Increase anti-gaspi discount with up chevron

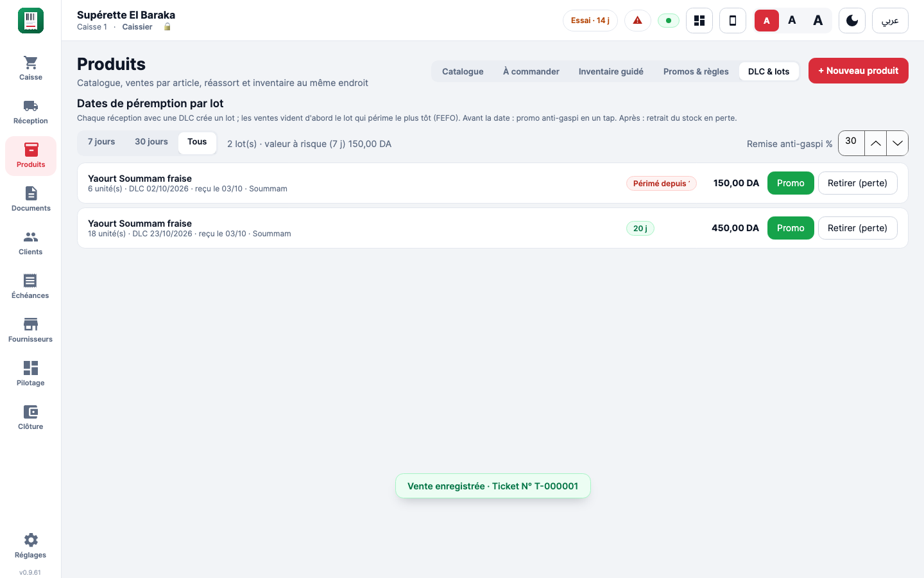875,143
